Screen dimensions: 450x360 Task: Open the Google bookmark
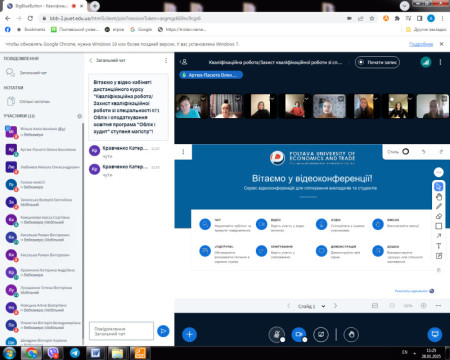(141, 30)
